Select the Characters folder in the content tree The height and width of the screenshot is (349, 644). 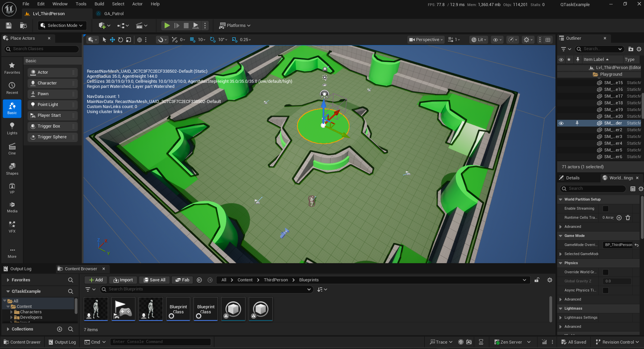[31, 312]
